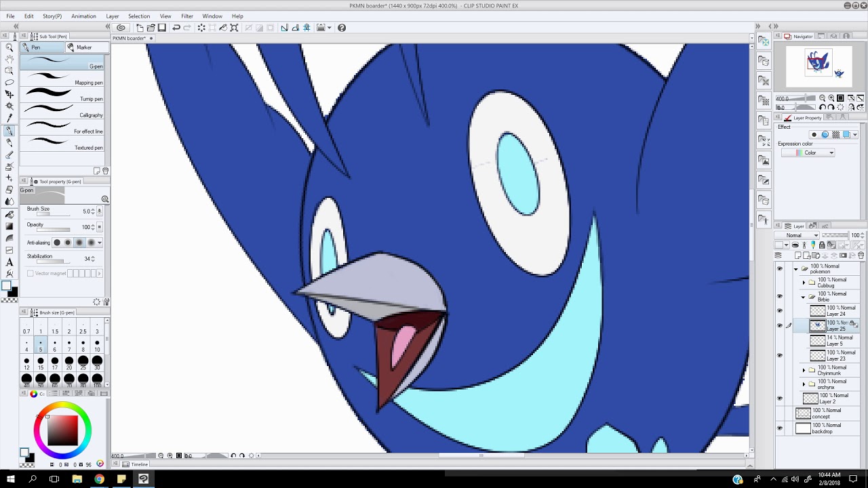Open Help question mark icon

pyautogui.click(x=342, y=28)
